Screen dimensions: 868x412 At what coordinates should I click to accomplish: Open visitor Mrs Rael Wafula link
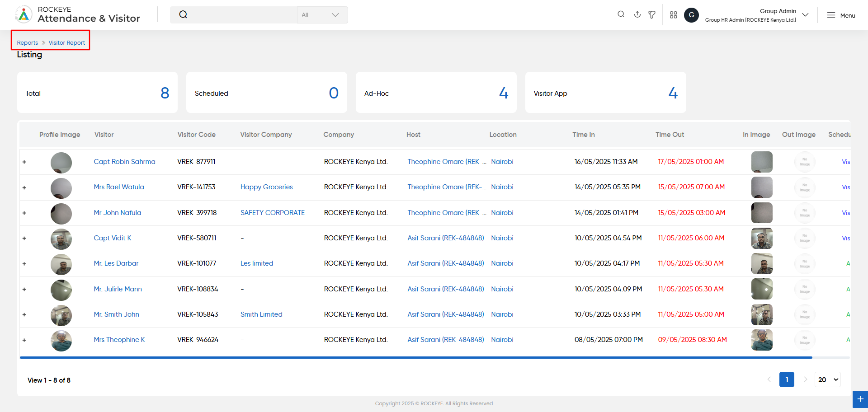tap(119, 187)
